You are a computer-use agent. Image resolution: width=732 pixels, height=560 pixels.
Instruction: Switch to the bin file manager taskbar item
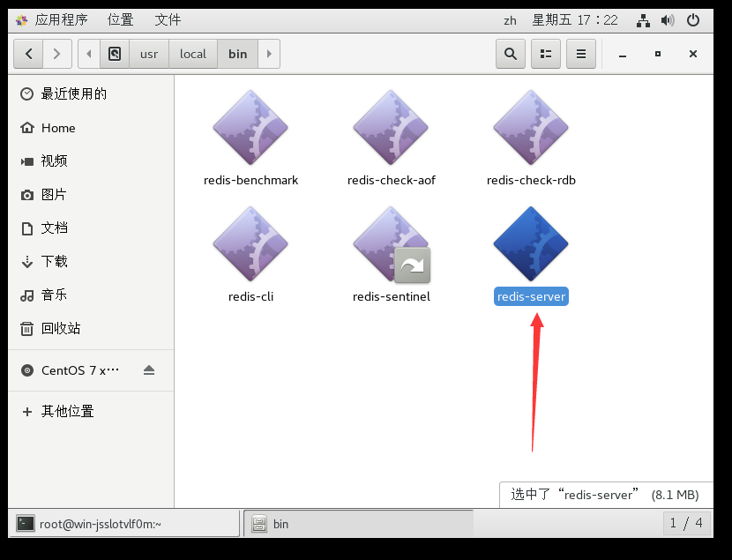coord(359,524)
